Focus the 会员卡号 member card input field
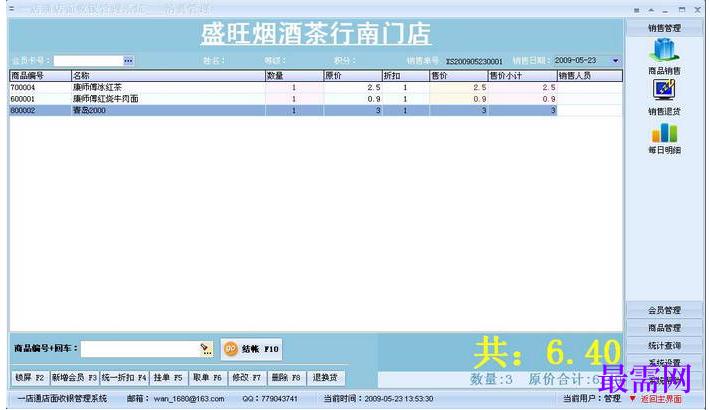Viewport: 710px width, 410px height. click(89, 61)
